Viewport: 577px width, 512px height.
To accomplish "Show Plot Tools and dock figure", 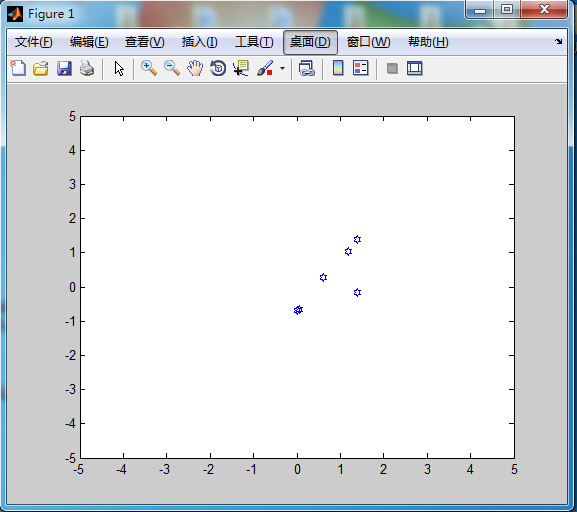I will point(415,68).
